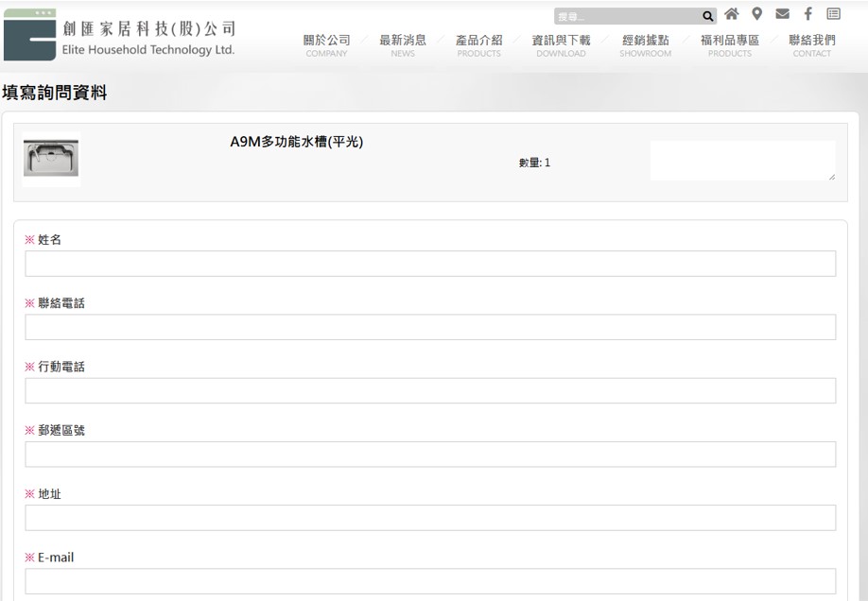Open the 聯絡我們 Contact page

coord(811,45)
